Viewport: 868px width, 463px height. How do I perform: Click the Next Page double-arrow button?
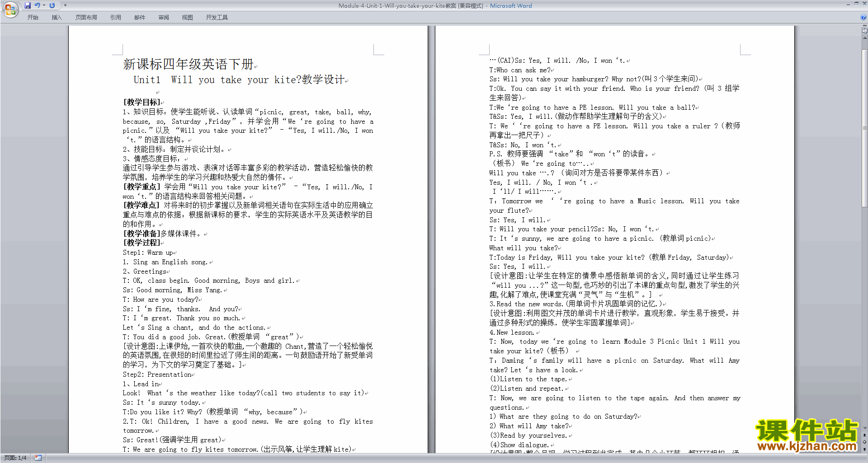click(x=864, y=449)
